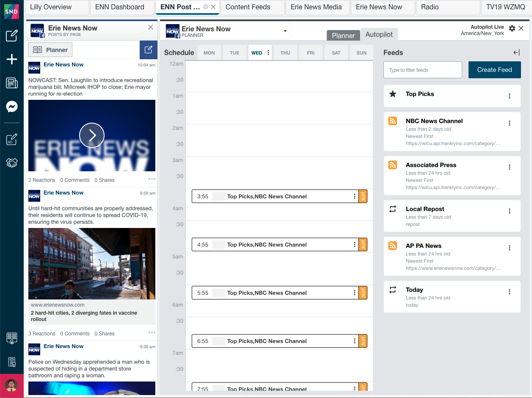Click the orange SLOT tag on 3:55 slot
This screenshot has width=532, height=398.
[x=363, y=196]
